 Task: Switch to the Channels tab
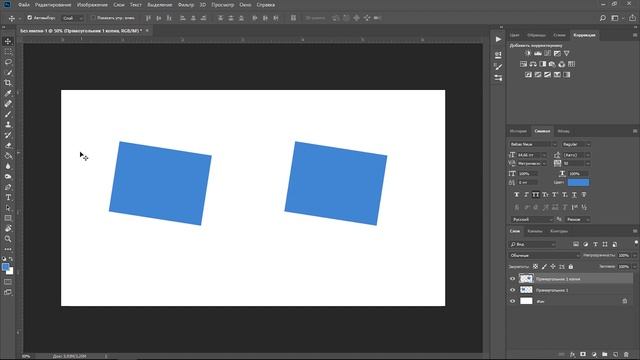pos(535,231)
